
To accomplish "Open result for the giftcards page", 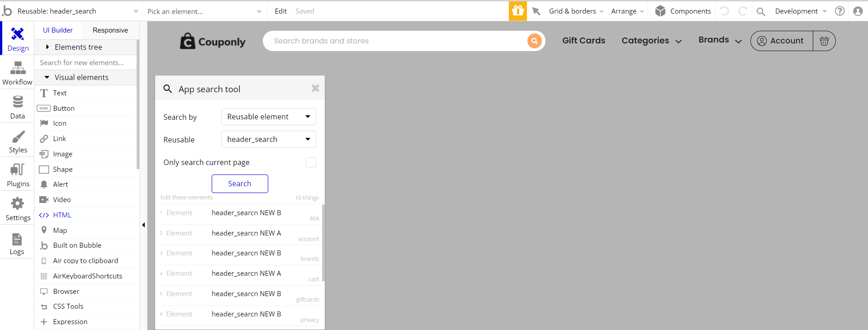I will click(240, 296).
